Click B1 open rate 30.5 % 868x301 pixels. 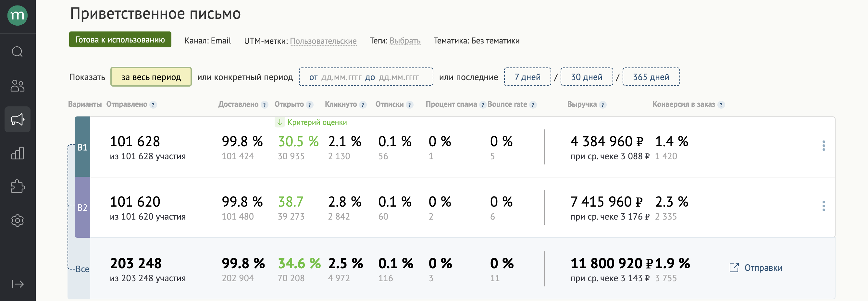[298, 141]
